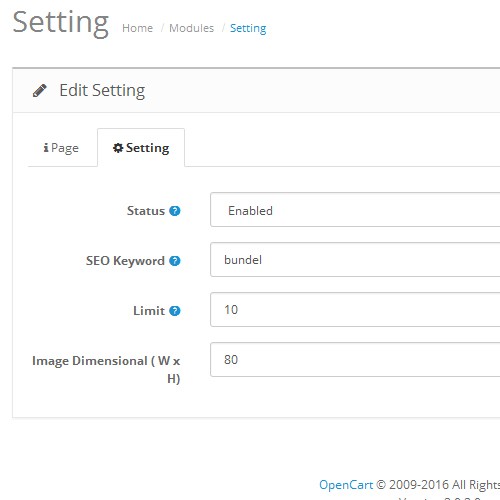
Task: Click the Limit help question-mark icon
Action: [175, 311]
